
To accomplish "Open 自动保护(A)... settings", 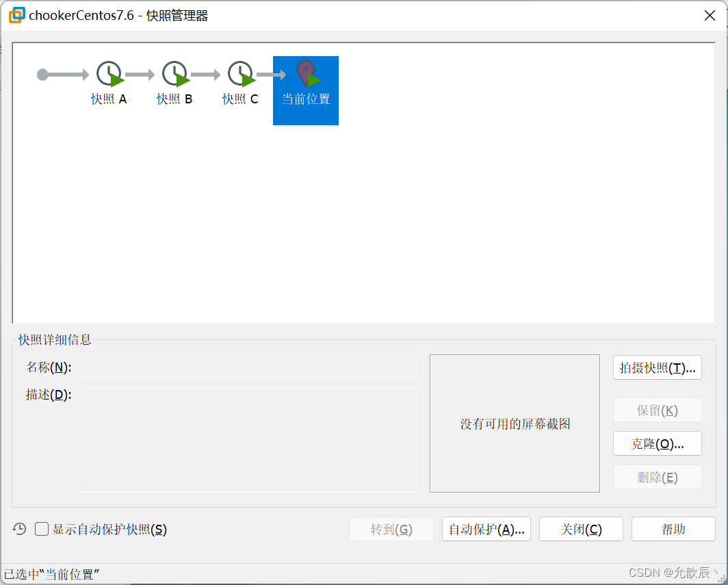I will click(x=486, y=529).
